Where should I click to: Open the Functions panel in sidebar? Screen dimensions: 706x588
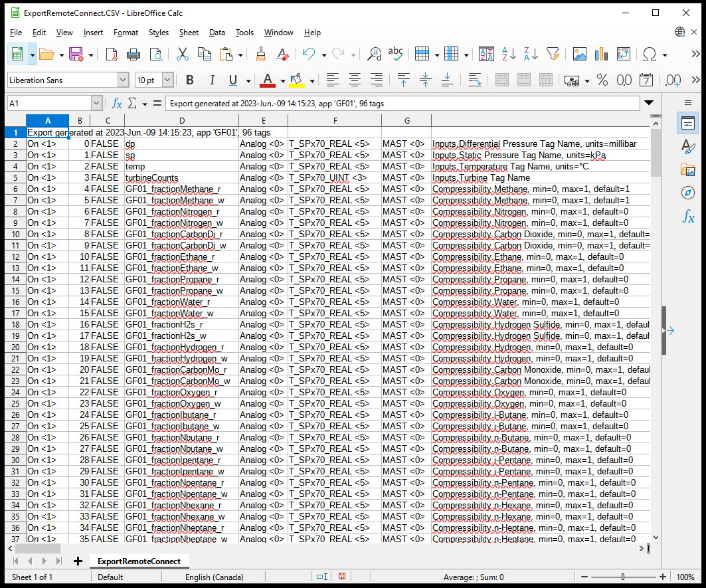(x=688, y=217)
